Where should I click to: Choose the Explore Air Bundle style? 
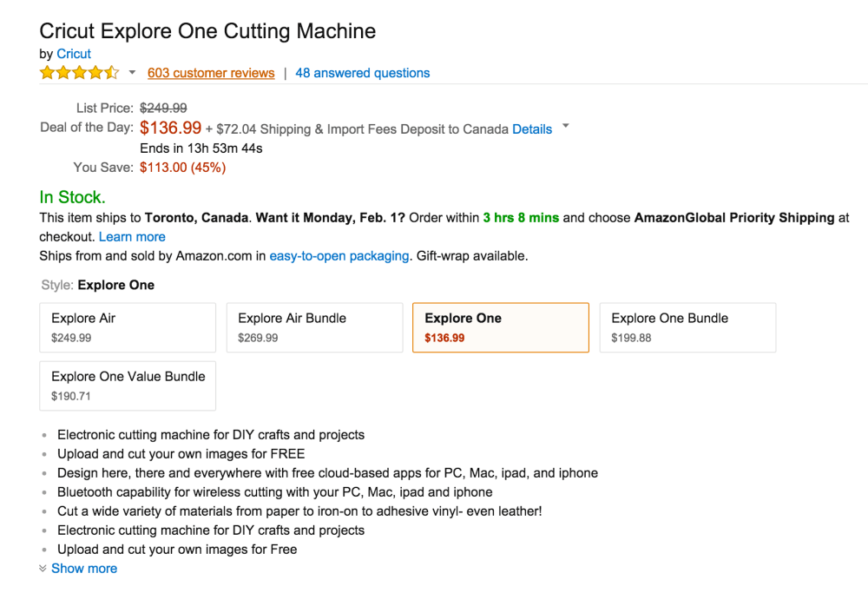click(x=314, y=327)
